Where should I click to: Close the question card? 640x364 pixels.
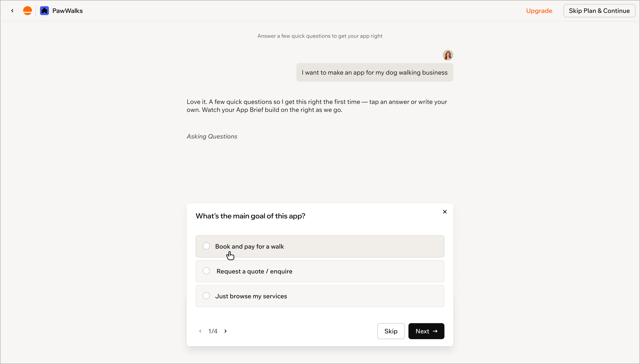445,212
